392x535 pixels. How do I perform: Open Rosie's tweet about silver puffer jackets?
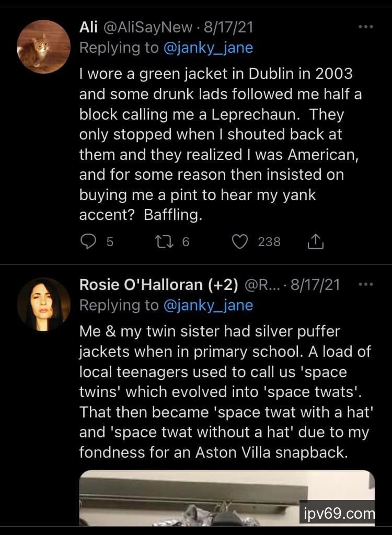pyautogui.click(x=225, y=392)
